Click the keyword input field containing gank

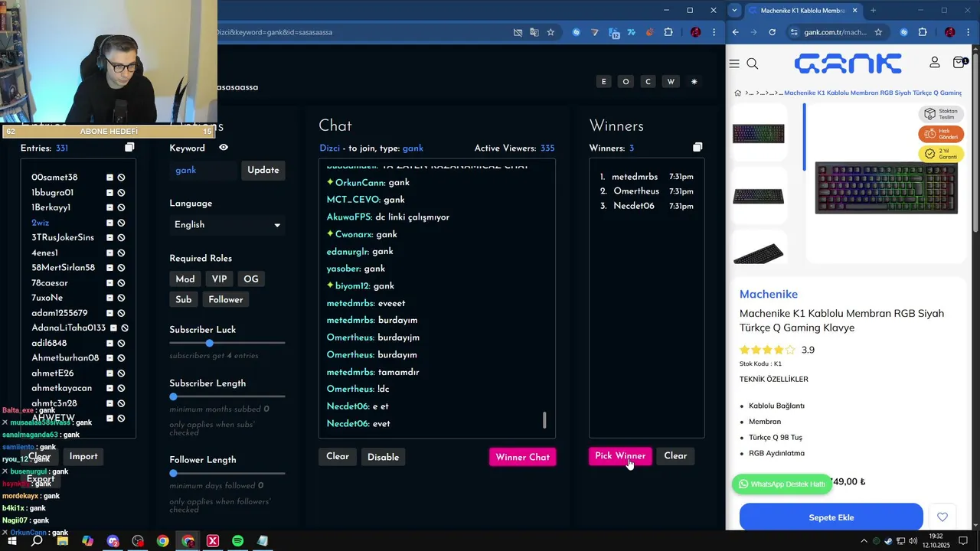point(204,171)
